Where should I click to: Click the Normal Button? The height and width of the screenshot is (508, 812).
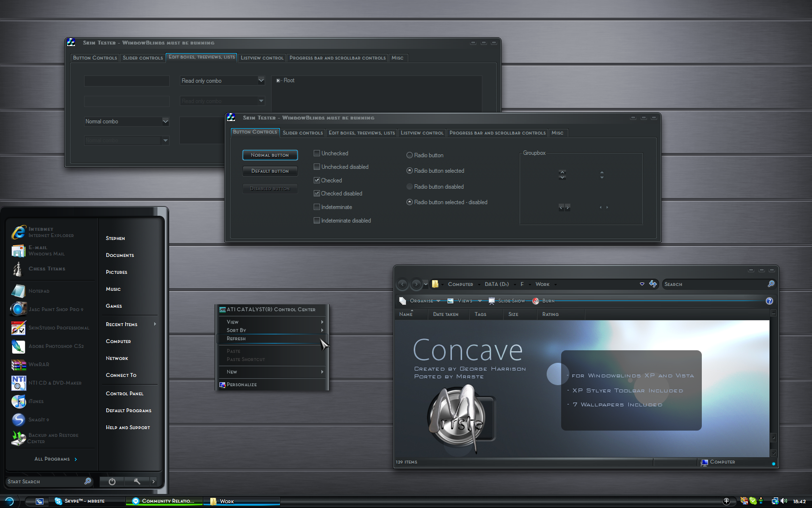click(270, 155)
